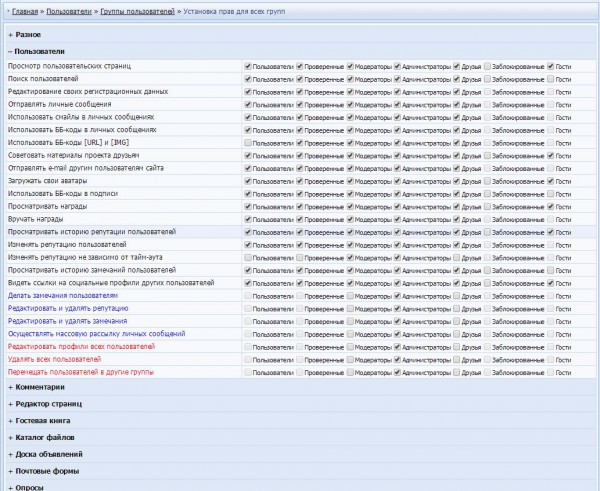
Task: Go to Группы пользователей breadcrumb
Action: [137, 11]
